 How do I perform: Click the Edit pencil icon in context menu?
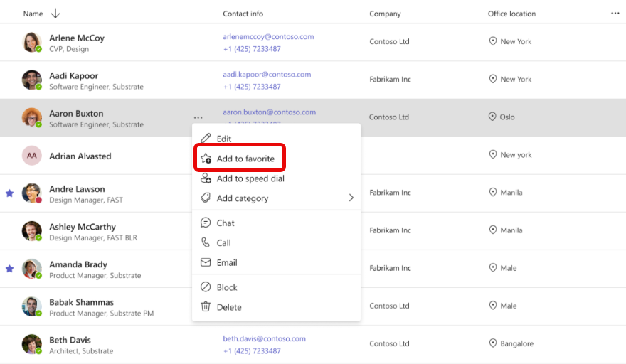tap(206, 139)
